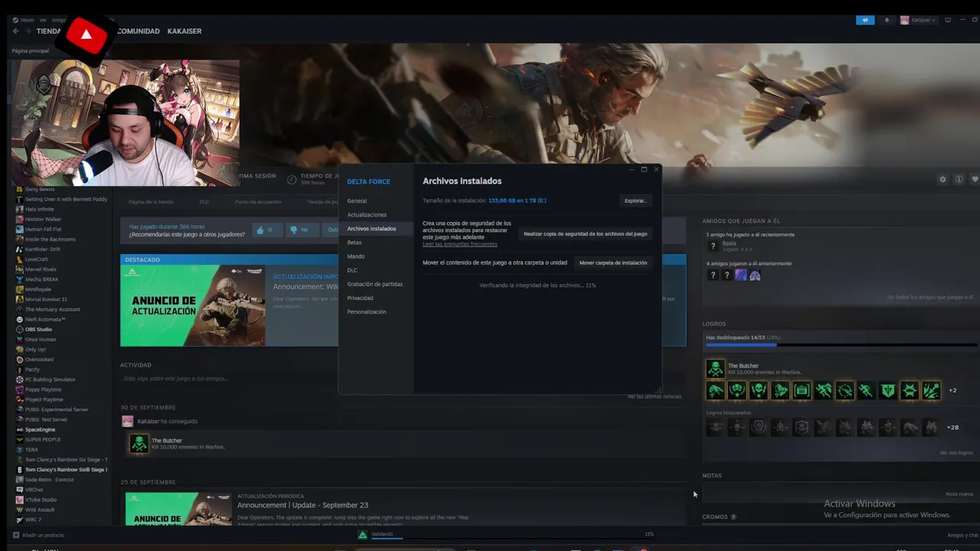
Task: Open Leer las preguntas frecuentes link
Action: click(460, 244)
